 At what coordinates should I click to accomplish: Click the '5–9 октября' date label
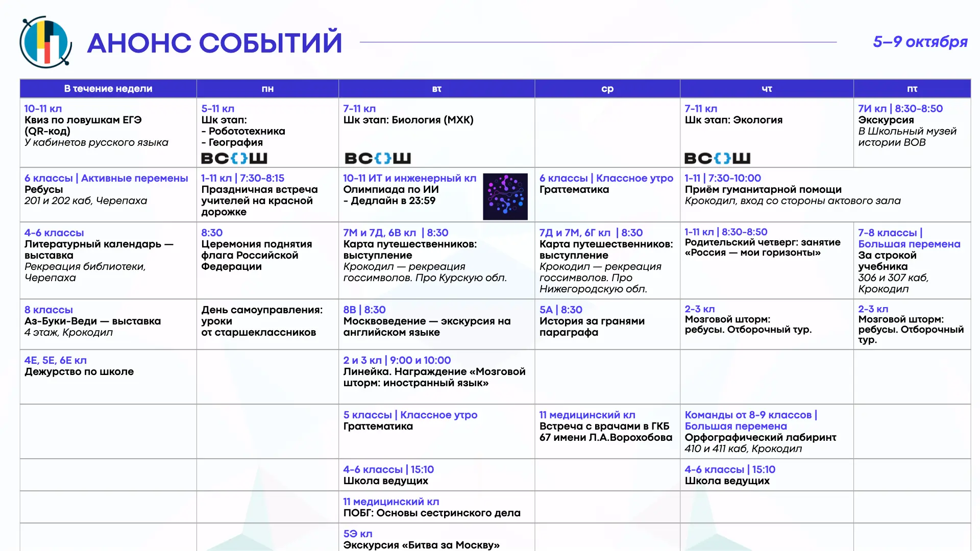[920, 41]
